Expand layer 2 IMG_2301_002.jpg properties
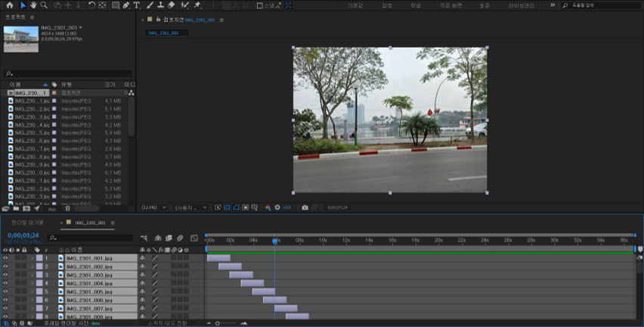The width and height of the screenshot is (644, 327). click(33, 266)
